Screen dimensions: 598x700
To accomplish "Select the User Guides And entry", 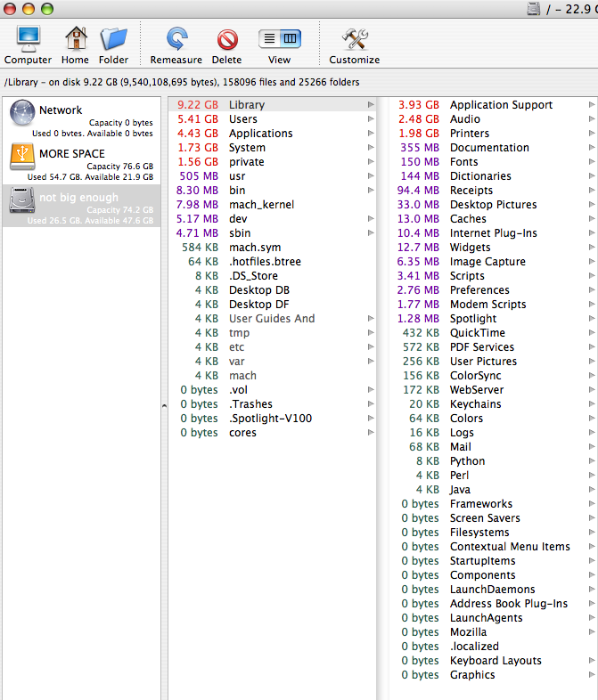I will (x=273, y=319).
